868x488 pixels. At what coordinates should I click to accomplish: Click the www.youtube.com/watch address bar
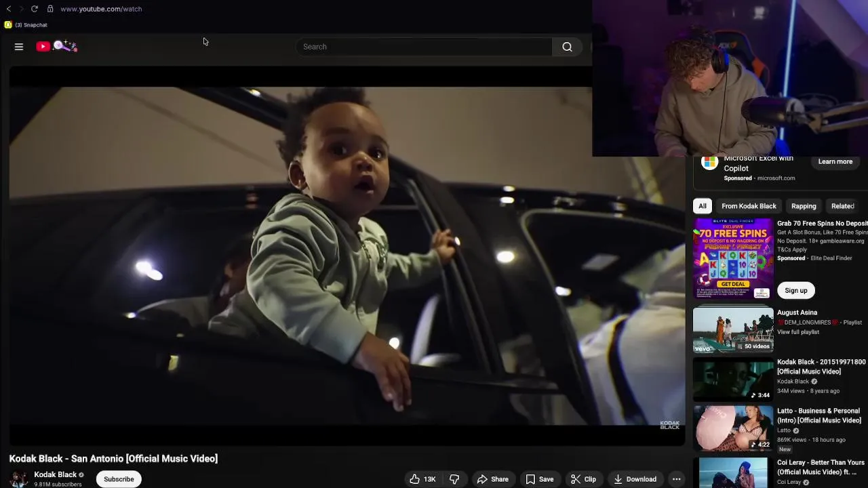click(x=101, y=9)
